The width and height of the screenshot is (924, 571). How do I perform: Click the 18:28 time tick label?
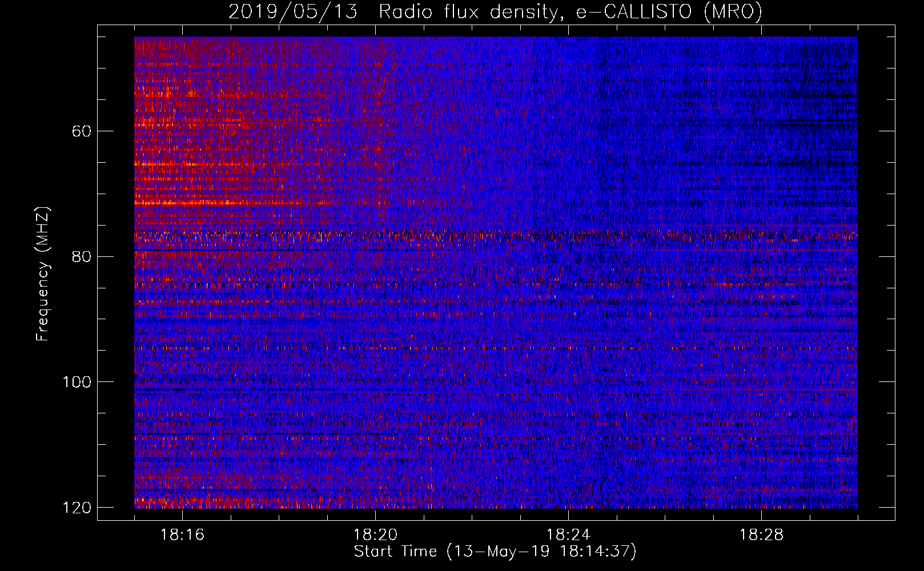pyautogui.click(x=761, y=535)
